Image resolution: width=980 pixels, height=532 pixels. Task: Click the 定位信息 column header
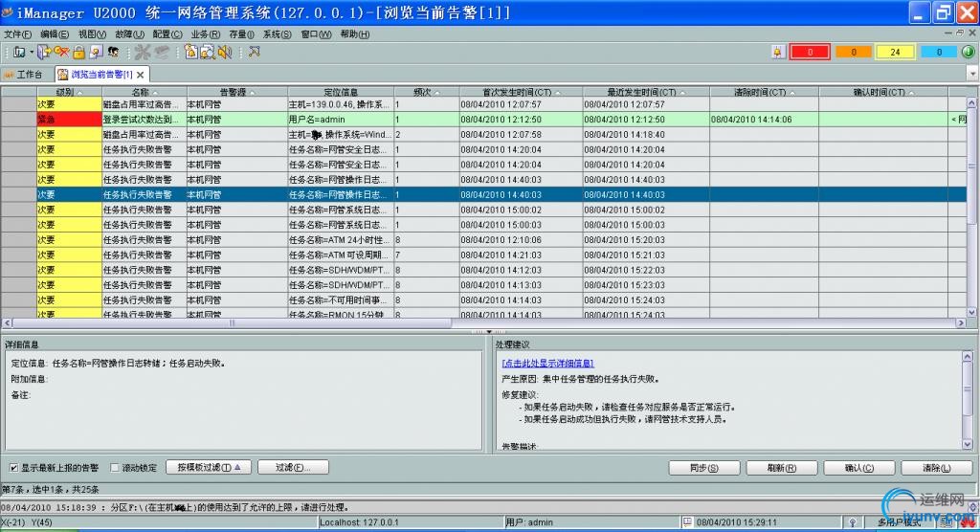(341, 92)
